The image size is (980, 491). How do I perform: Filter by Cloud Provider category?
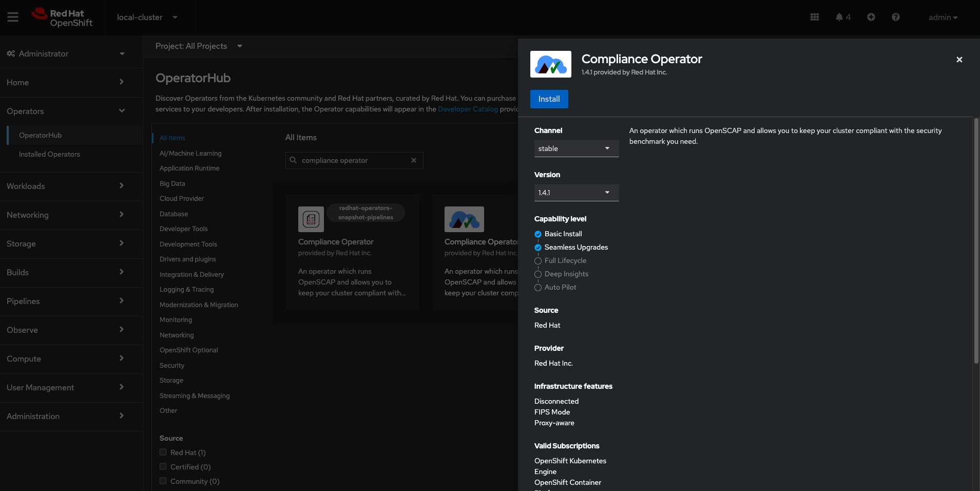coord(182,198)
